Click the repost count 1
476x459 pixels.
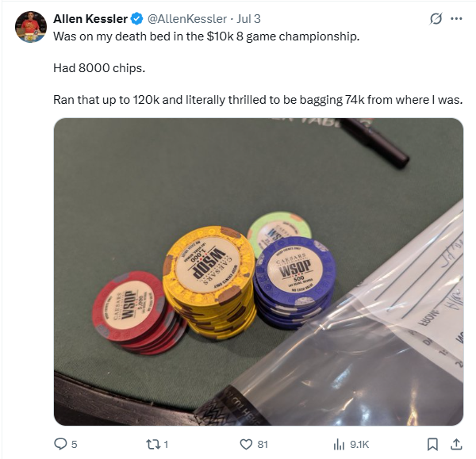coord(166,445)
